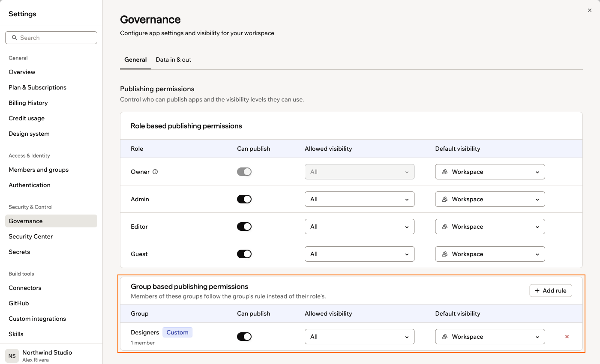Screen dimensions: 600x364
Task: Open Admin Allowed visibility dropdown
Action: pos(360,199)
